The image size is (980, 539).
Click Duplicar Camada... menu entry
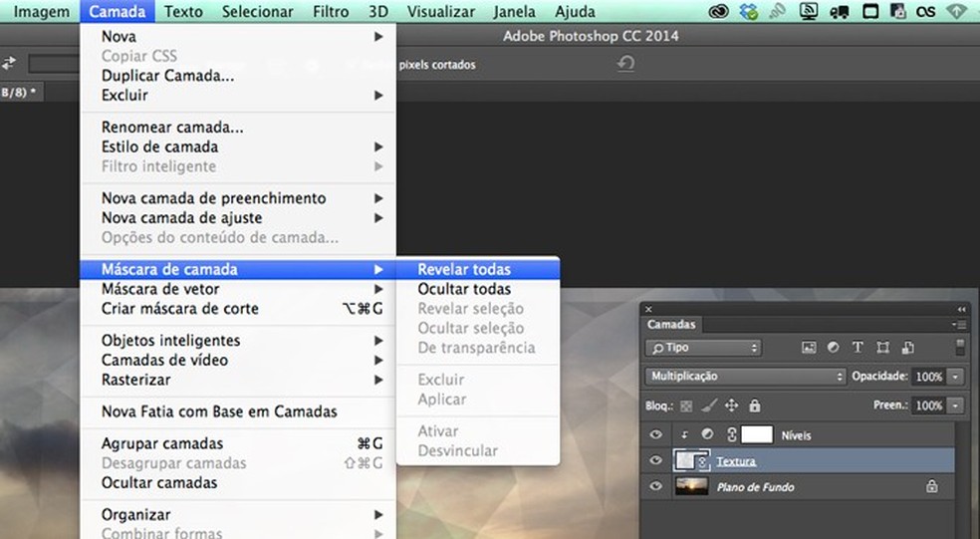(x=238, y=76)
